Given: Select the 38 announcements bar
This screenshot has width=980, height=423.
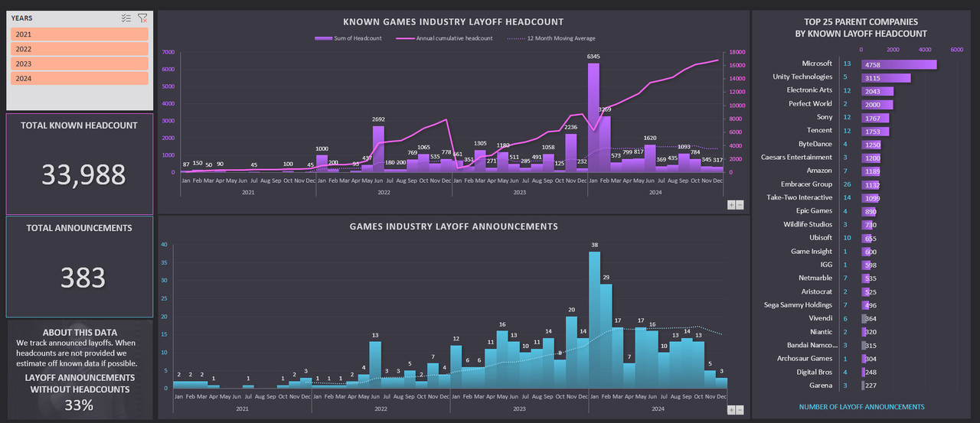Looking at the screenshot, I should pos(594,320).
